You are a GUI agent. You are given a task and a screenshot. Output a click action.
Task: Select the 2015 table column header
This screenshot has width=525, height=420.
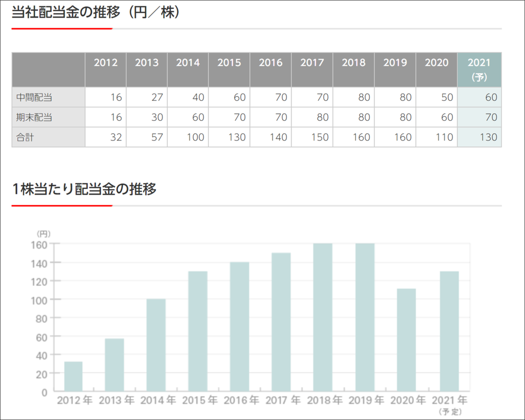pos(229,70)
